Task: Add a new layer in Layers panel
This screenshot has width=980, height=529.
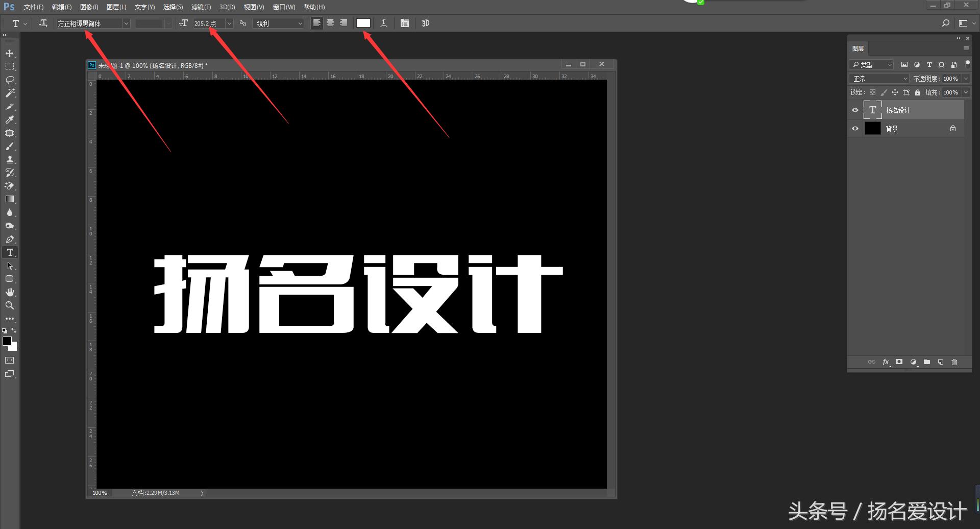Action: click(x=941, y=362)
